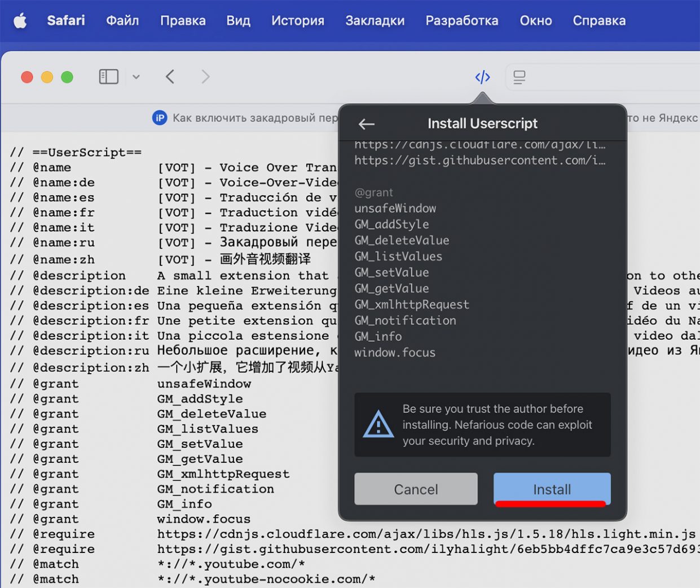Image resolution: width=700 pixels, height=588 pixels.
Task: Click the back arrow in Install Userscript popup
Action: [367, 124]
